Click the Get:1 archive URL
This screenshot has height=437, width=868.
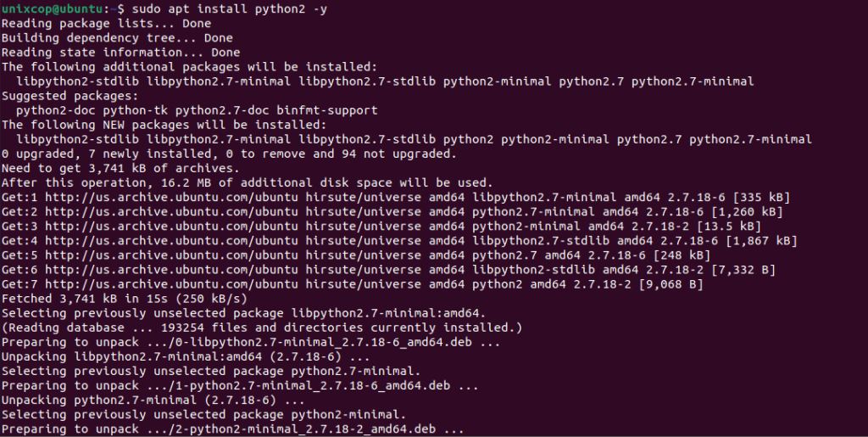point(171,197)
